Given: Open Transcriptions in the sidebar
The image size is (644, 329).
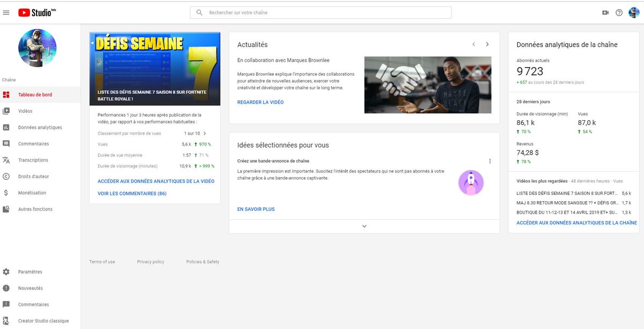Looking at the screenshot, I should tap(40, 160).
